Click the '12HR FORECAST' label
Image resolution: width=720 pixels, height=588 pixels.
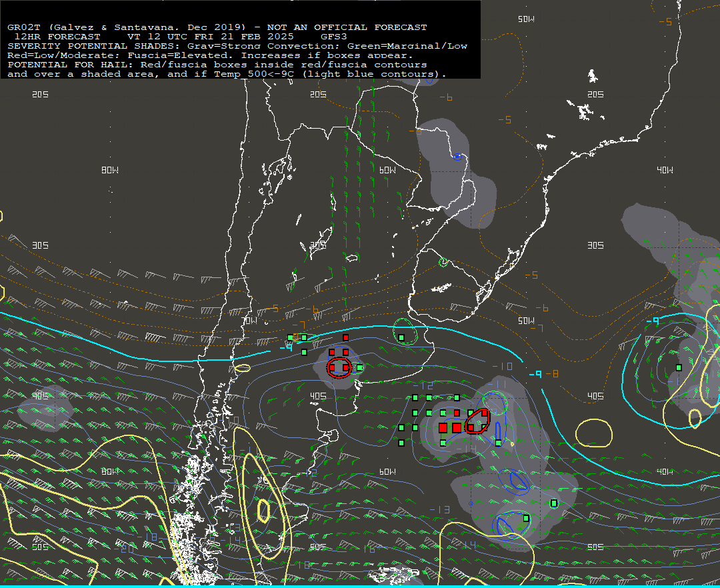click(x=57, y=37)
